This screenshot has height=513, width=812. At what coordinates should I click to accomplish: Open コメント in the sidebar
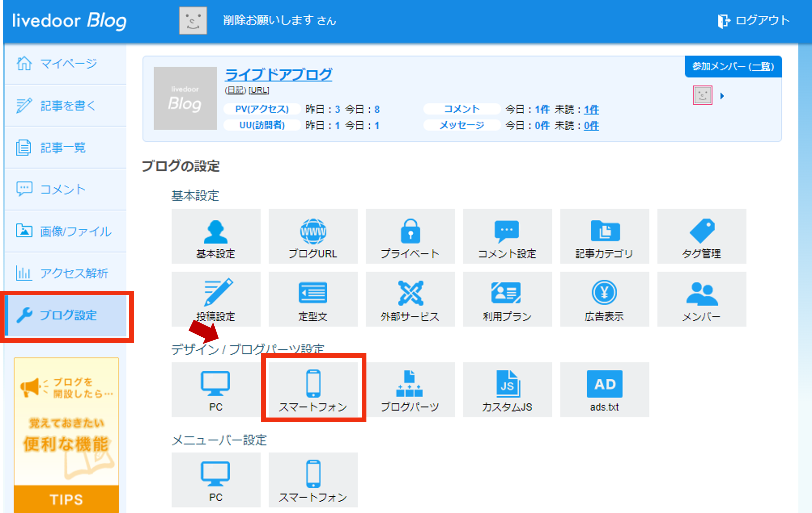66,189
